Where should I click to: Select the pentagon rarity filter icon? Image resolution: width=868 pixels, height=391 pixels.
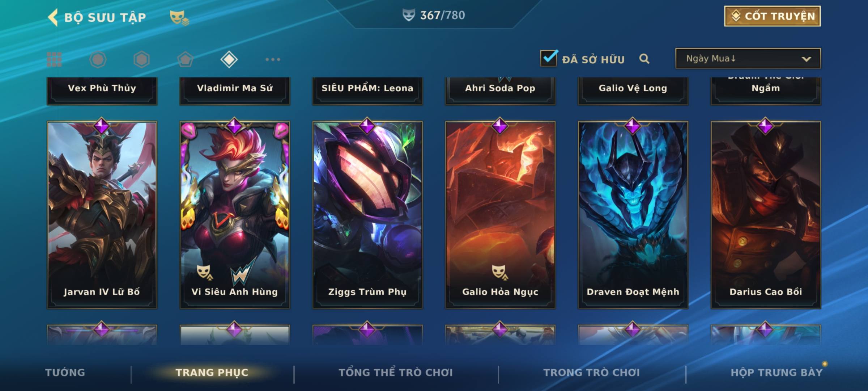tap(185, 59)
